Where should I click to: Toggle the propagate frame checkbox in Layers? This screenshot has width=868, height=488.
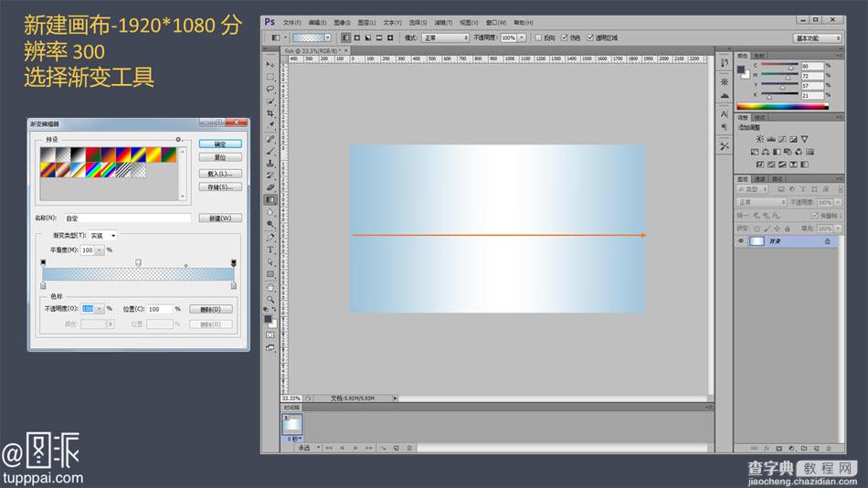[x=814, y=216]
